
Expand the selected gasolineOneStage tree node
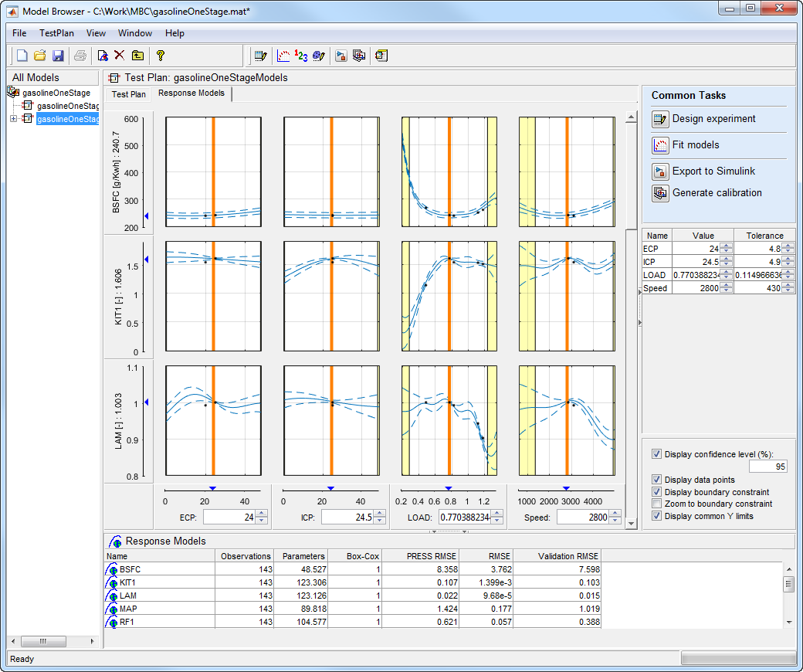(13, 118)
